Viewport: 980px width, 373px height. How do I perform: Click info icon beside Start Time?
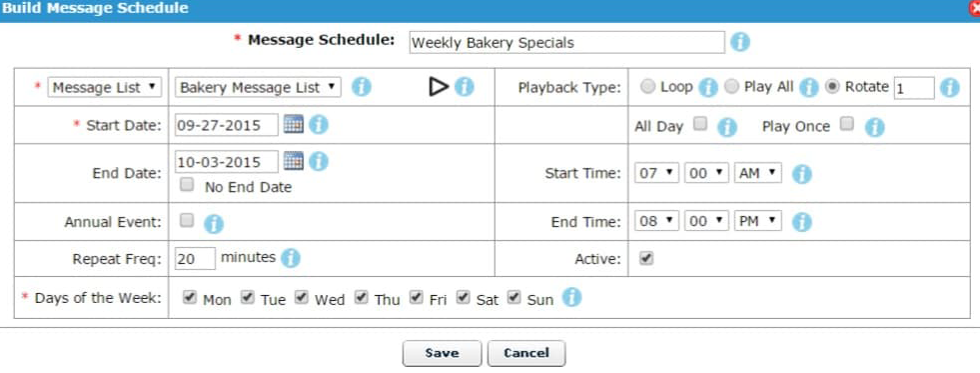tap(802, 174)
